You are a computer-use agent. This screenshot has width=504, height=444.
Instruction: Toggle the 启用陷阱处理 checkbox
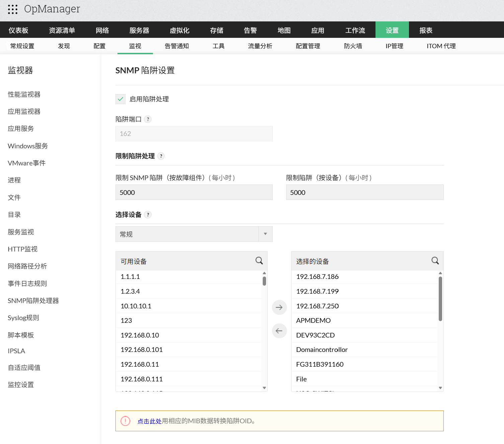click(120, 99)
